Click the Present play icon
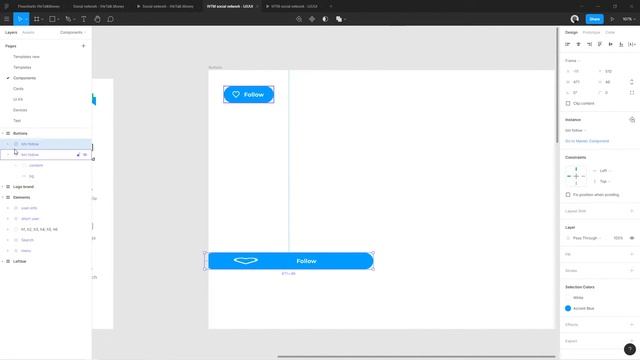Image resolution: width=640 pixels, height=360 pixels. pos(612,19)
